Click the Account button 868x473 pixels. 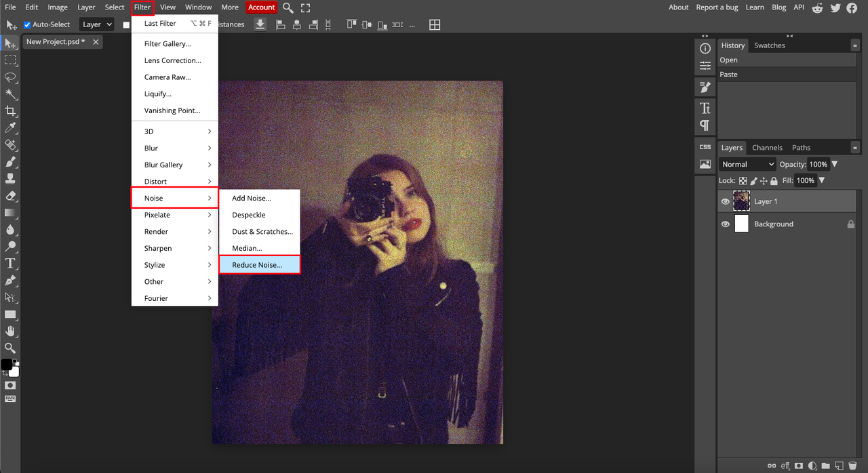[261, 7]
